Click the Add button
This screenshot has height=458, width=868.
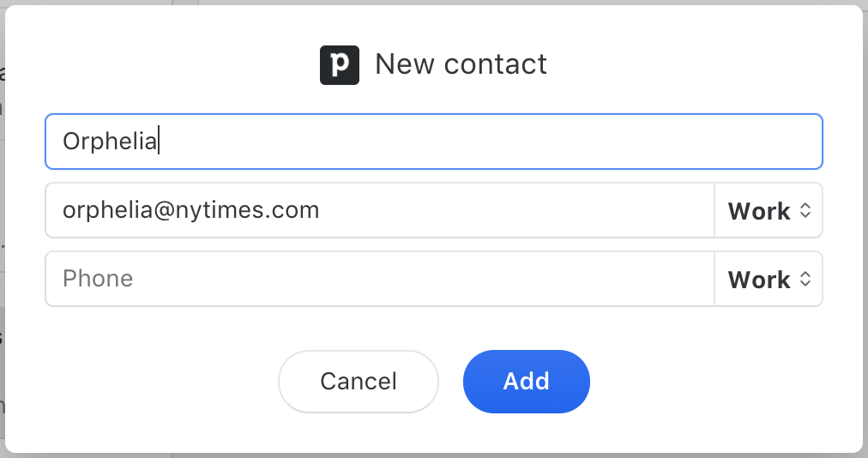527,382
